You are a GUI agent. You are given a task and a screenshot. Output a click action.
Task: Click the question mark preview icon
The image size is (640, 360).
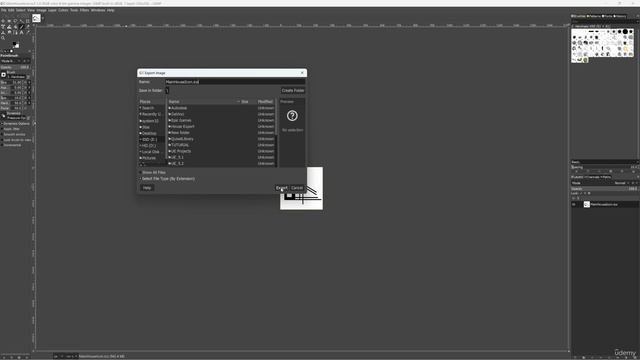point(292,116)
